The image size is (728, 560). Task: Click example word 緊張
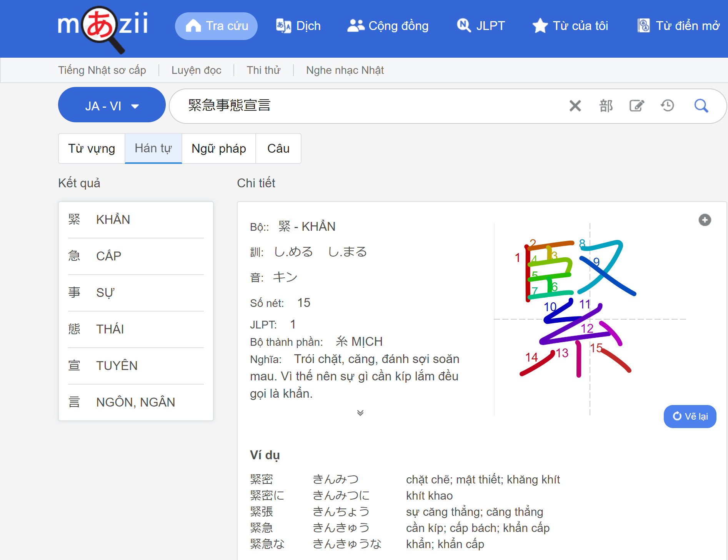262,512
